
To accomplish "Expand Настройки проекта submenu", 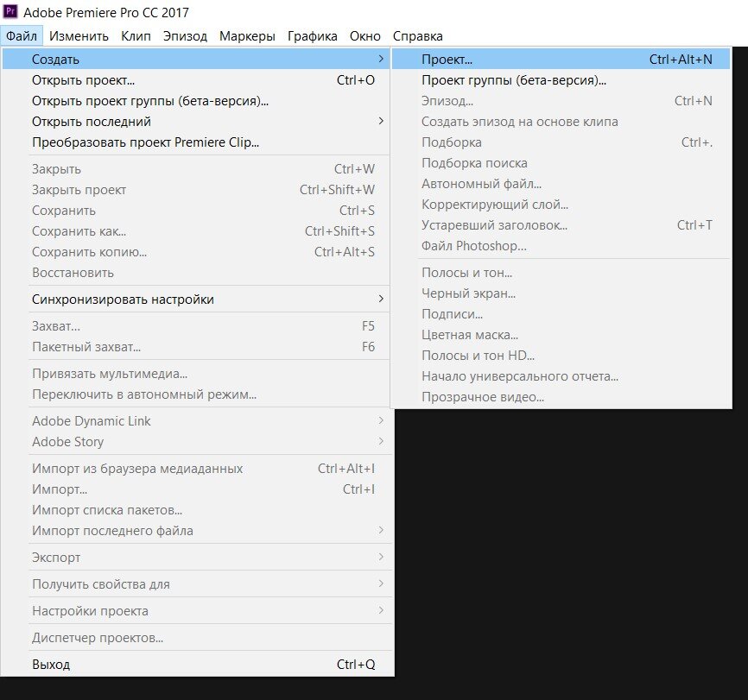I will pyautogui.click(x=196, y=611).
